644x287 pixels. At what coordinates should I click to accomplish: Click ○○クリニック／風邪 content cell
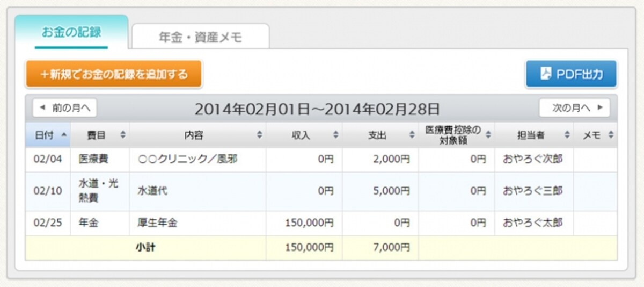coord(197,160)
